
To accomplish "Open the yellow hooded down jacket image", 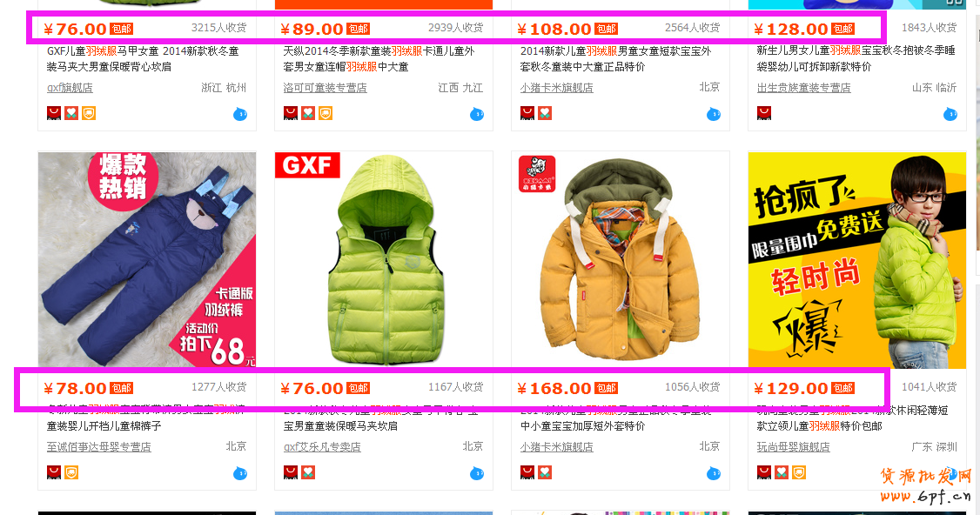I will [x=621, y=259].
